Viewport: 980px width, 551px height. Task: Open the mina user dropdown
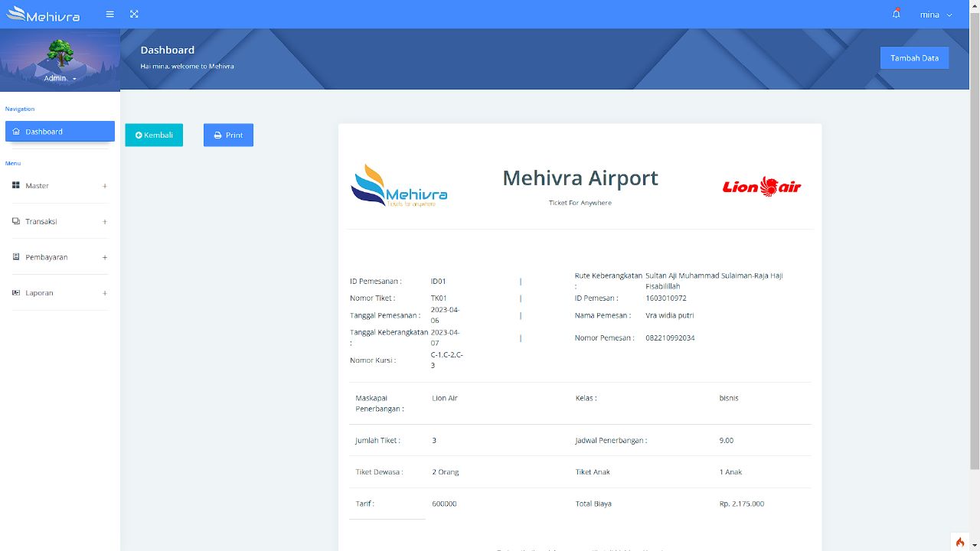[938, 14]
